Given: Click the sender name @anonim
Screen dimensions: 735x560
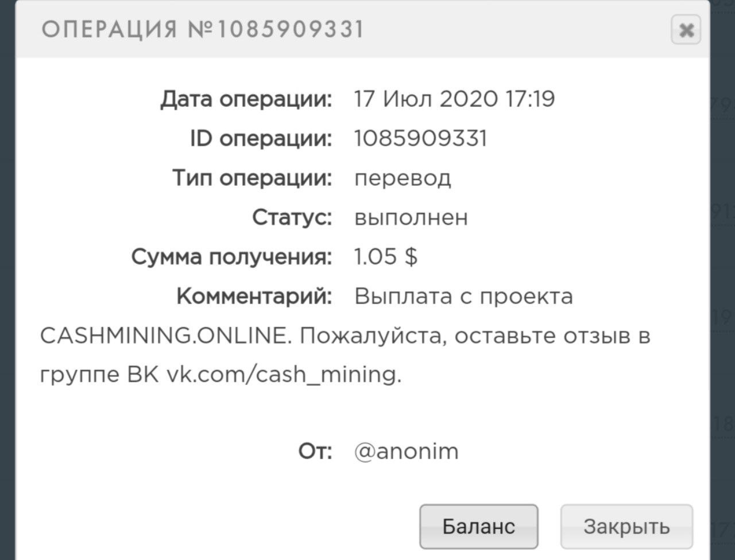Looking at the screenshot, I should 407,451.
